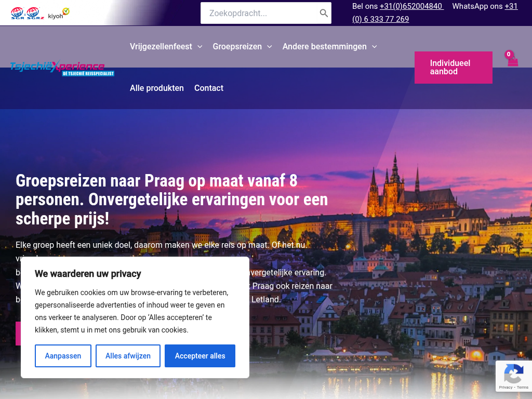Go to the Contact menu item
532x399 pixels.
click(208, 88)
